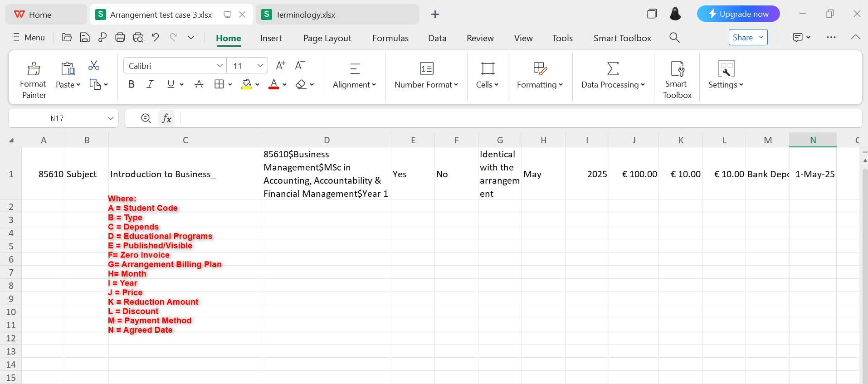Click the Format Painter icon
868x384 pixels.
pyautogui.click(x=34, y=69)
